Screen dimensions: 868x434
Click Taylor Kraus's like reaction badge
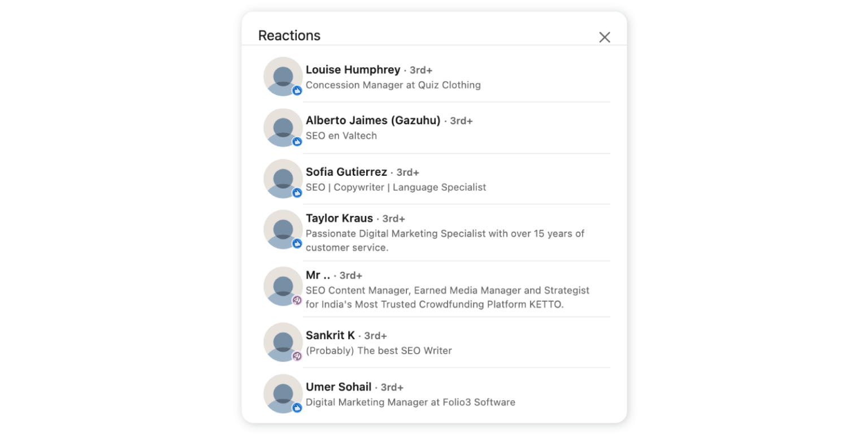pos(297,244)
